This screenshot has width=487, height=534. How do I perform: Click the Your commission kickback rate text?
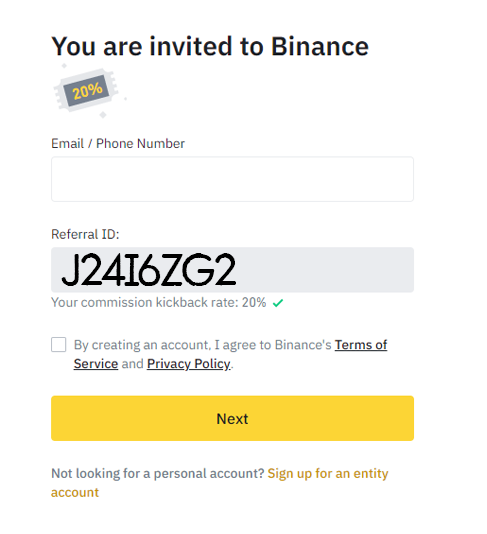click(159, 302)
